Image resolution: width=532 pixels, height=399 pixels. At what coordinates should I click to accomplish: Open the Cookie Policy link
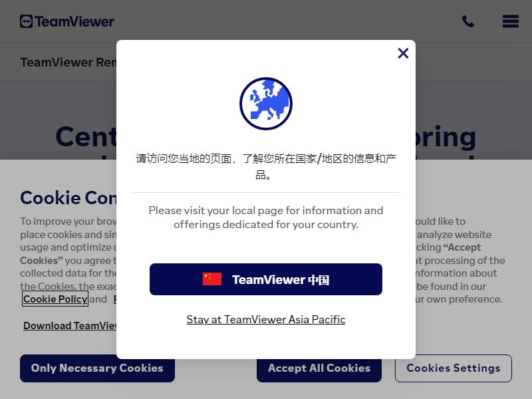click(55, 299)
